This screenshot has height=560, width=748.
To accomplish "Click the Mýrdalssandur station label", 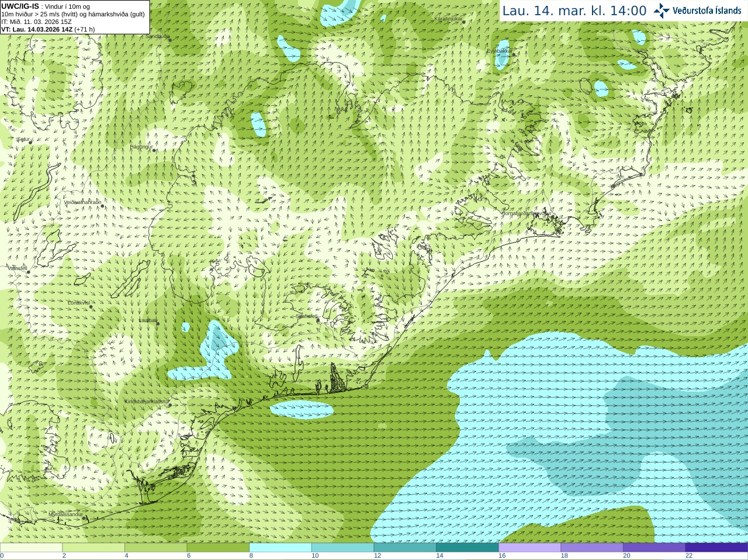I will pyautogui.click(x=65, y=514).
